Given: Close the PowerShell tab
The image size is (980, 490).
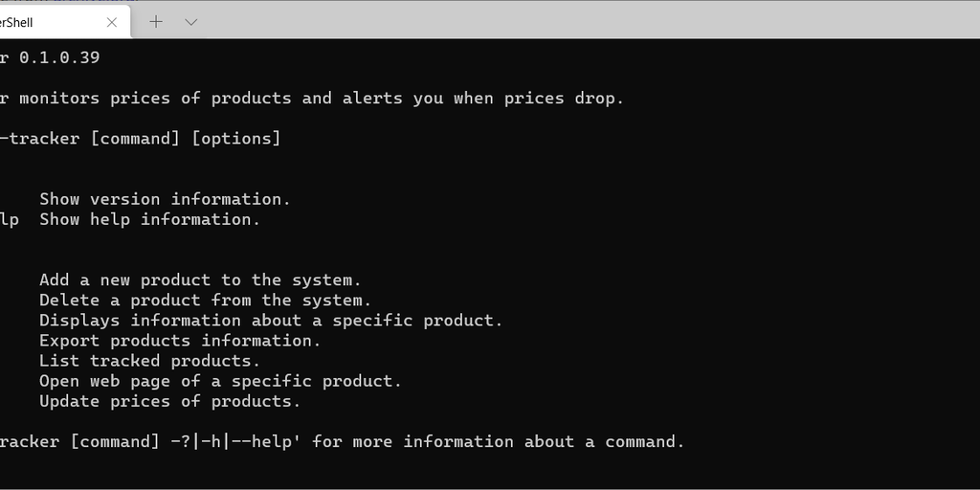Looking at the screenshot, I should pos(112,22).
